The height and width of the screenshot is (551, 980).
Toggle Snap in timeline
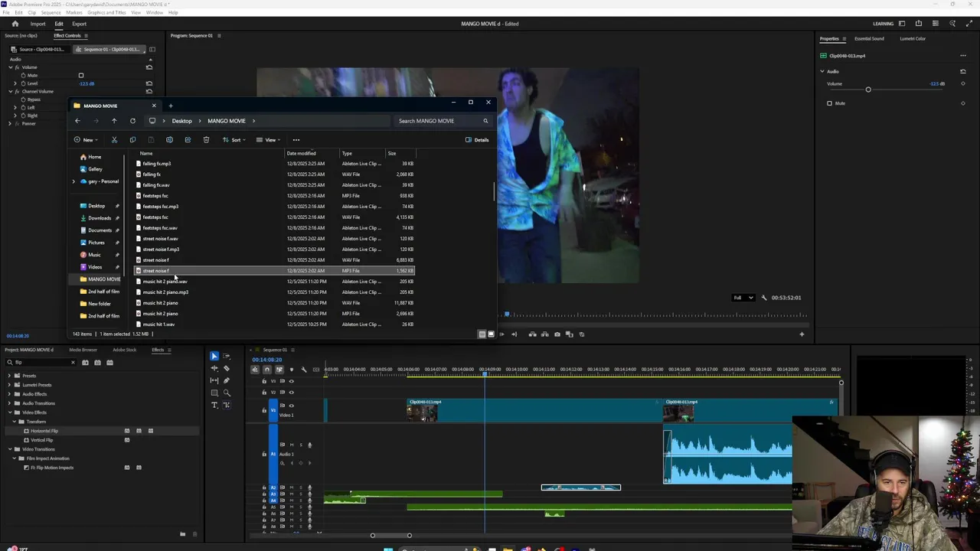coord(266,370)
